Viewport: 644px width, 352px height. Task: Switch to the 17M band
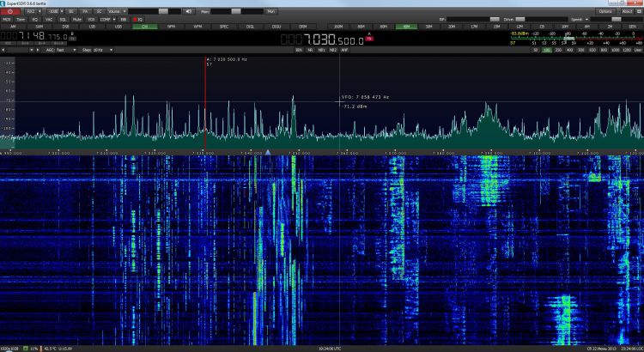474,27
